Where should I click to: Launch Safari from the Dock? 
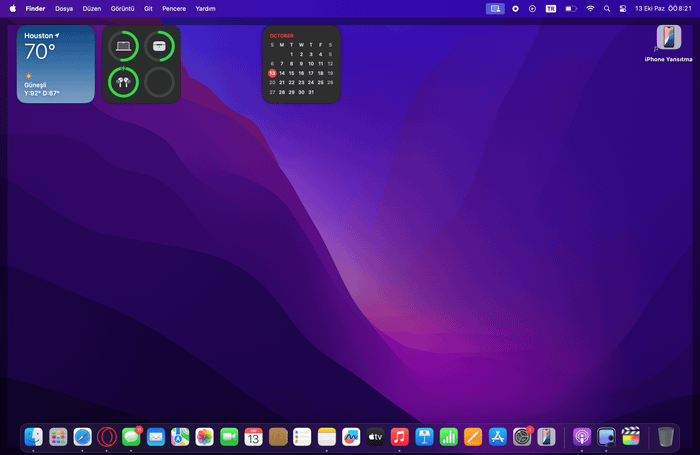[x=83, y=437]
